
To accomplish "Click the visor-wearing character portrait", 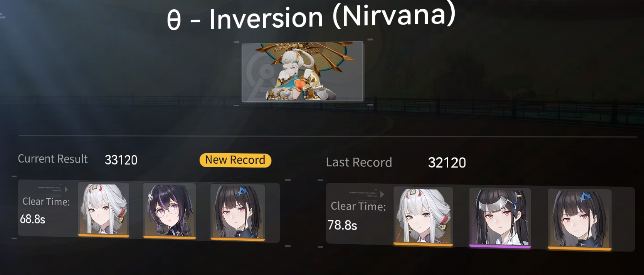I will [x=500, y=218].
